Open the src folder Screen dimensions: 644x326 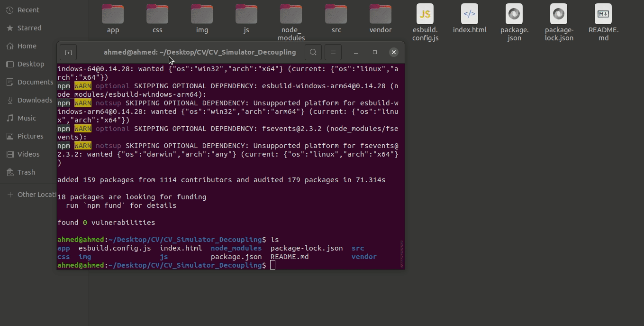[336, 14]
